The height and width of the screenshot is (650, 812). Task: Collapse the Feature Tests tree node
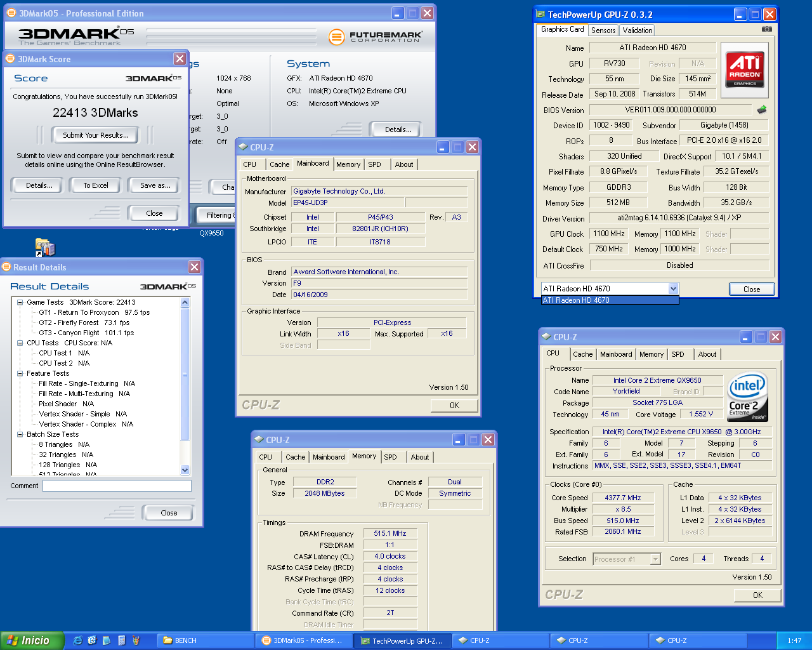point(20,373)
